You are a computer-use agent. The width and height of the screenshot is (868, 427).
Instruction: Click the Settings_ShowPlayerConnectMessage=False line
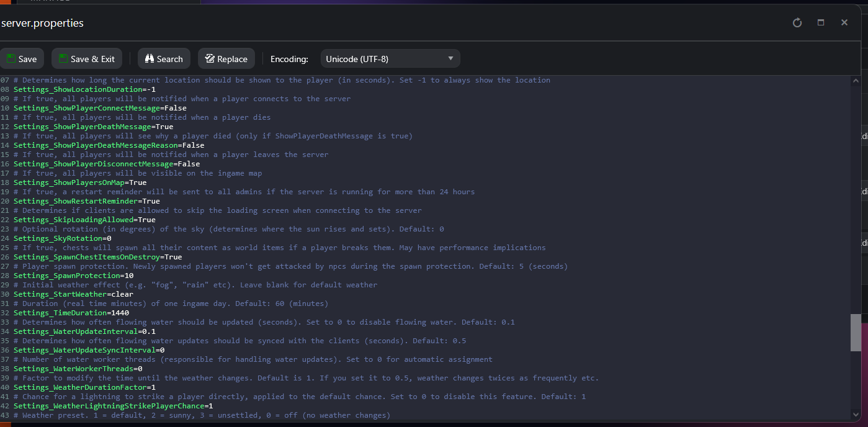coord(100,108)
